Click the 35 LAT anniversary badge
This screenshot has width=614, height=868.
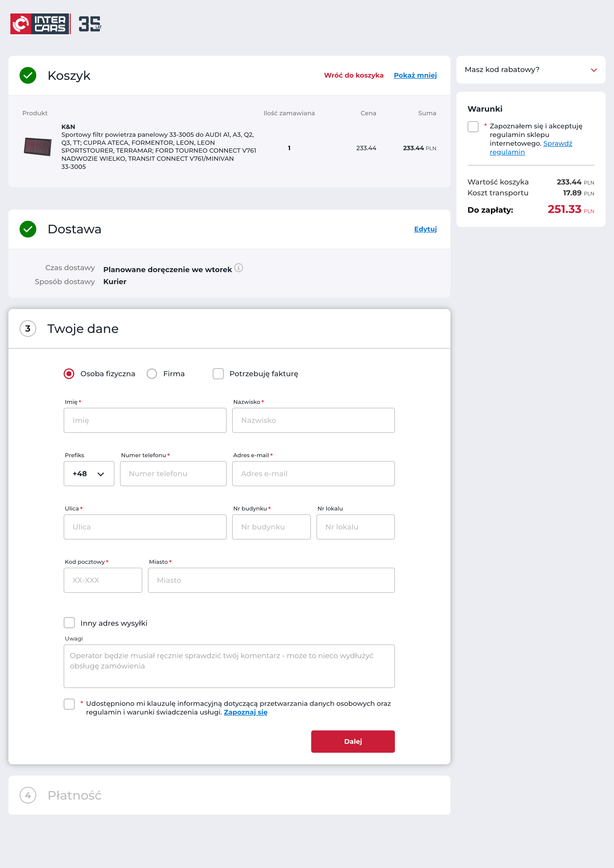pos(90,24)
